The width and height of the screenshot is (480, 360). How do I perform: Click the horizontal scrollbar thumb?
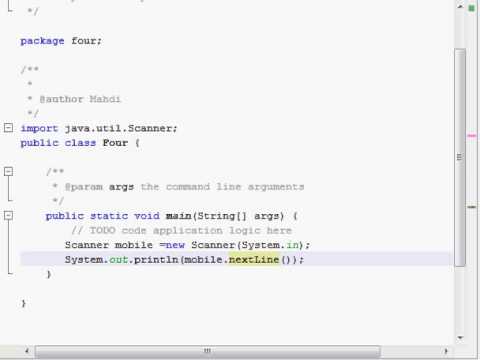(x=207, y=351)
